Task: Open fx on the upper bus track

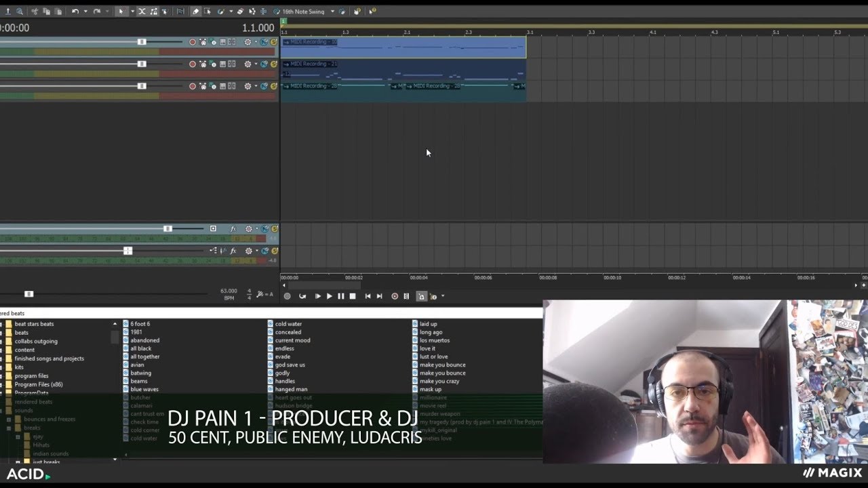Action: click(x=233, y=229)
